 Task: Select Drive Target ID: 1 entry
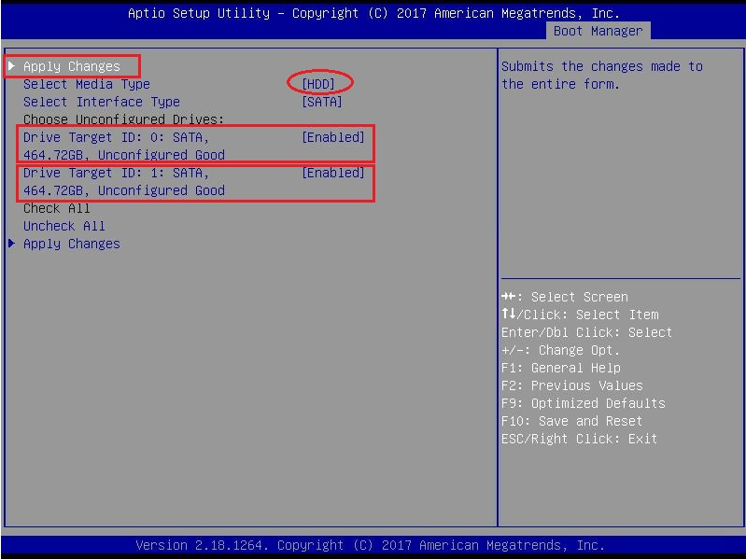[x=123, y=182]
